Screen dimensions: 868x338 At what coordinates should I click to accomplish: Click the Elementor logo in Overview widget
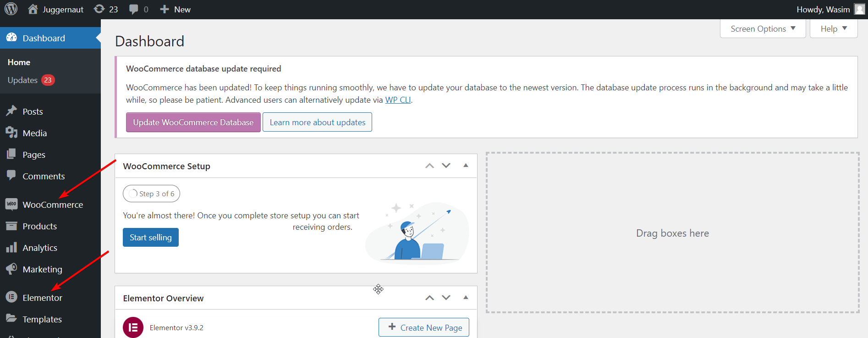(133, 327)
